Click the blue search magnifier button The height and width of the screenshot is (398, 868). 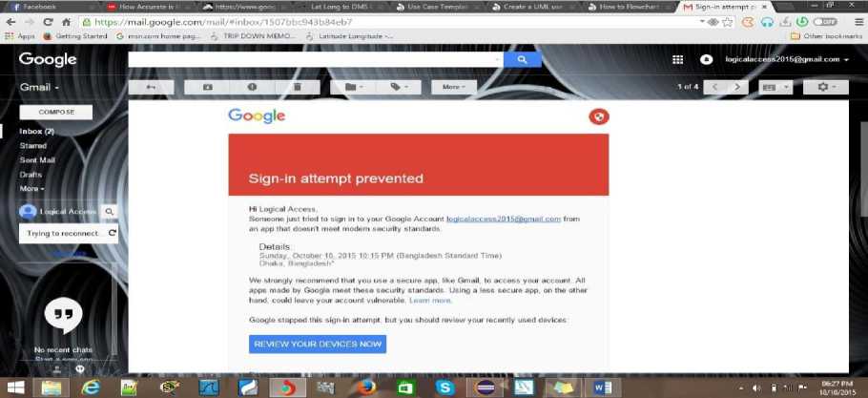point(522,60)
